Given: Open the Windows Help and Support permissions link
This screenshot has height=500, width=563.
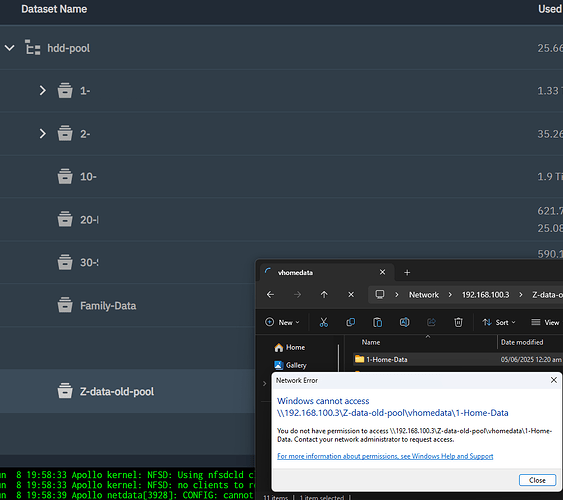Looking at the screenshot, I should 385,456.
